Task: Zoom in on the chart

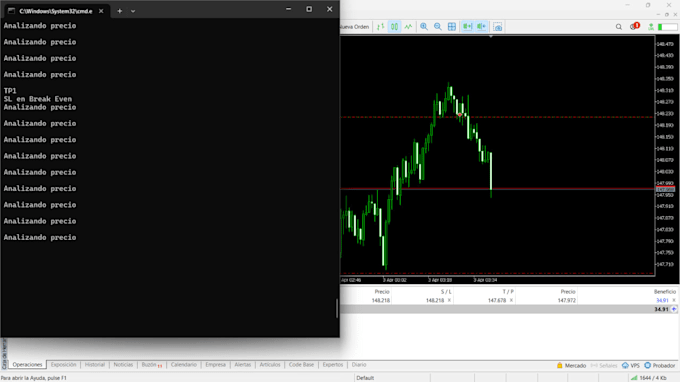Action: tap(424, 27)
